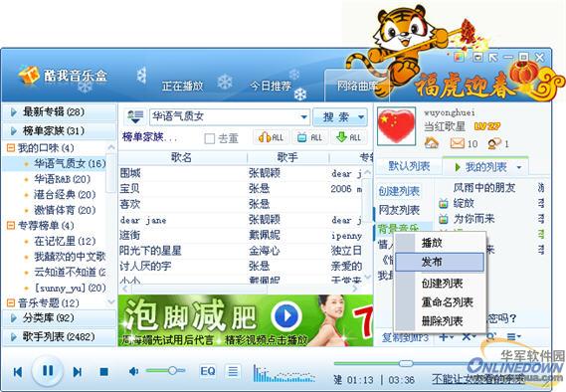Collapse the 音乐专题 (12) group
The height and width of the screenshot is (392, 566).
click(11, 302)
